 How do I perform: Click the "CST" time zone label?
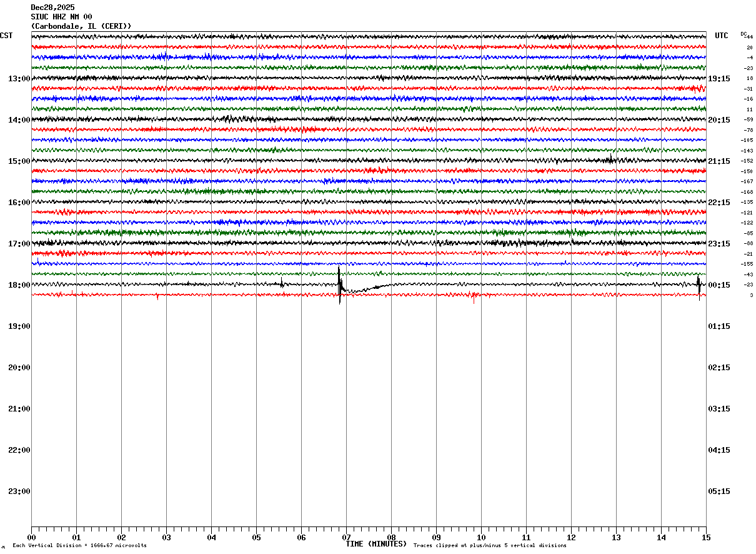click(x=6, y=36)
